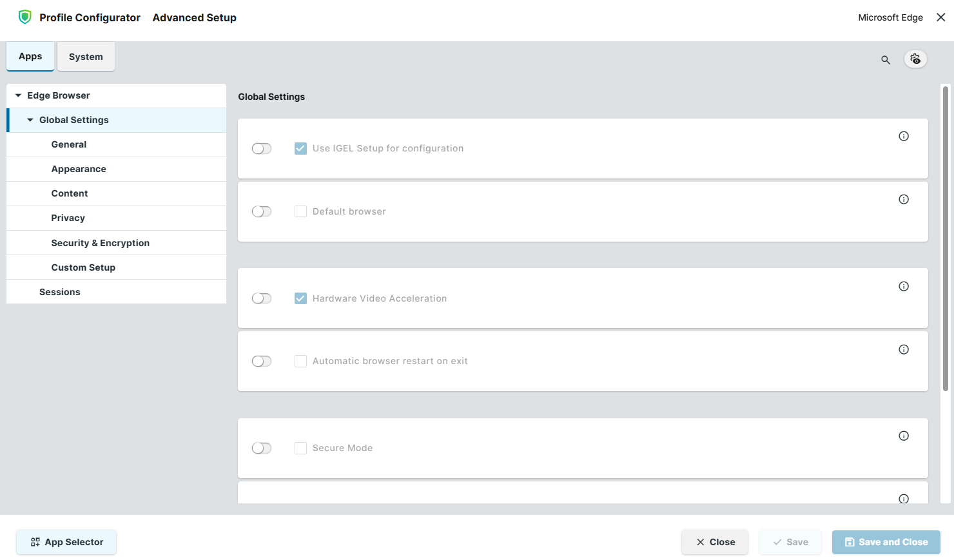Enable the toggle for Default browser
This screenshot has width=954, height=560.
click(262, 211)
